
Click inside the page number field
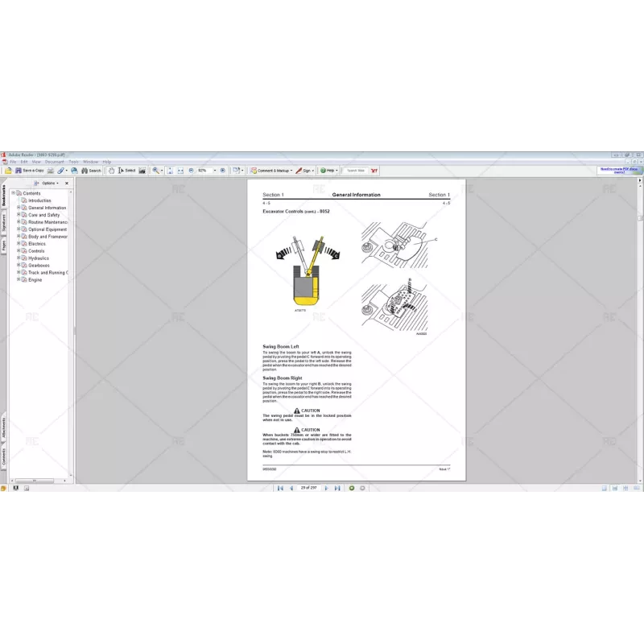[x=308, y=487]
